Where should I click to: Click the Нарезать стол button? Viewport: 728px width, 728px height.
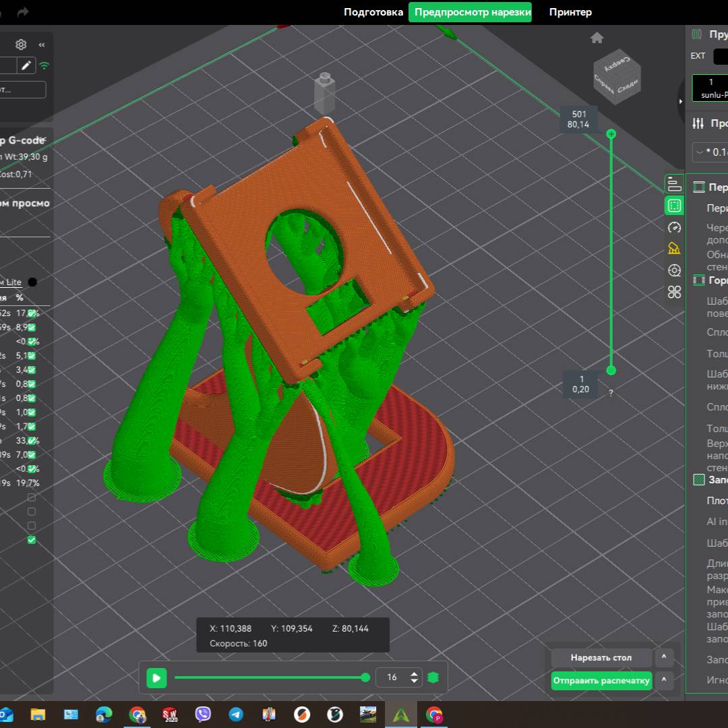tap(601, 658)
